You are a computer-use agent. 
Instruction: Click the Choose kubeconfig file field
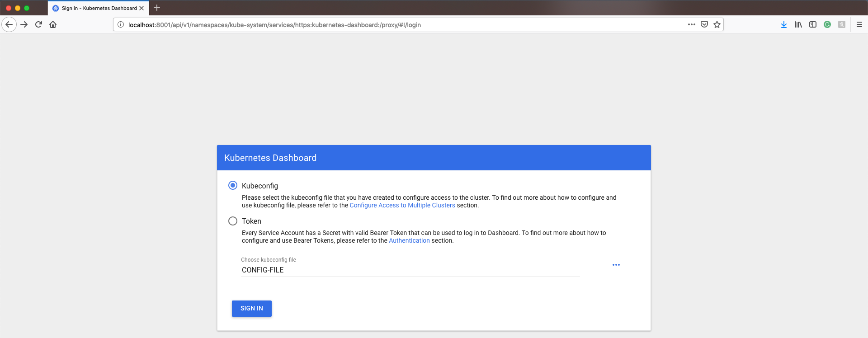coord(410,270)
